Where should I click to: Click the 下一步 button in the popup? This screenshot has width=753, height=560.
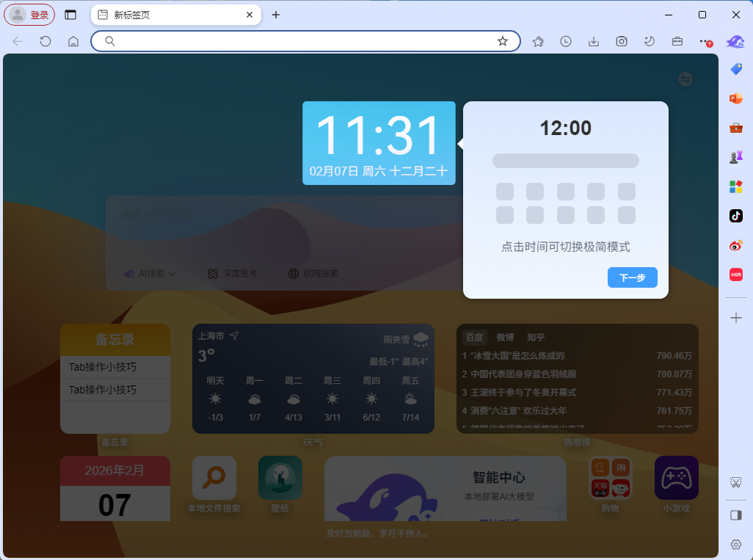(x=632, y=277)
